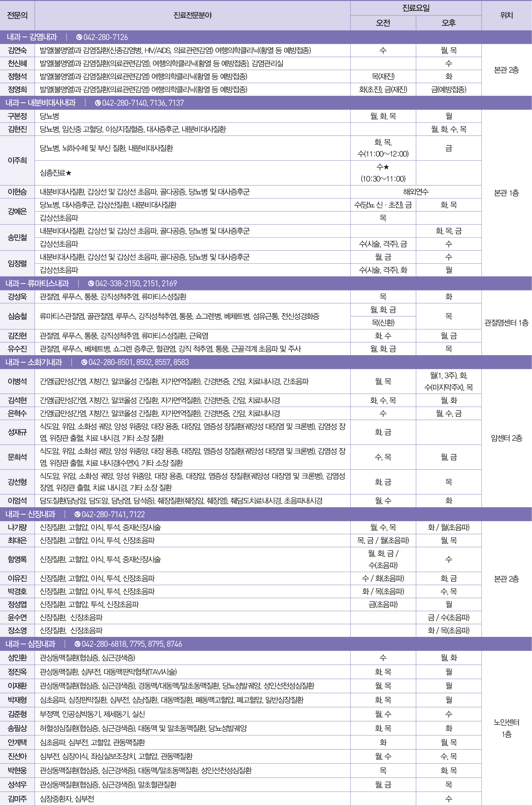Screen dimensions: 532x806
Task: Select the 심층진료★ row label
Action: [x=56, y=173]
